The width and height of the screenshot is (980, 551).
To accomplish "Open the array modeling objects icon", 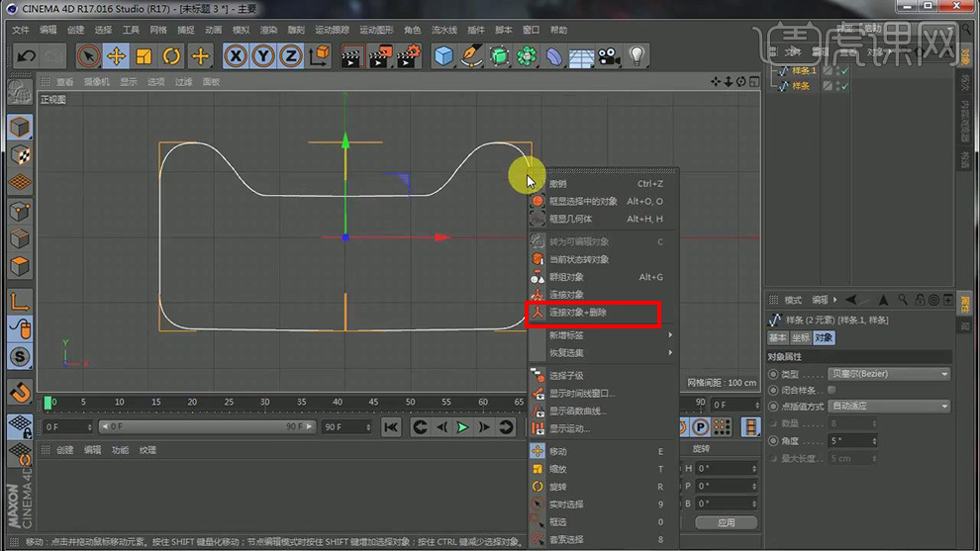I will [527, 56].
